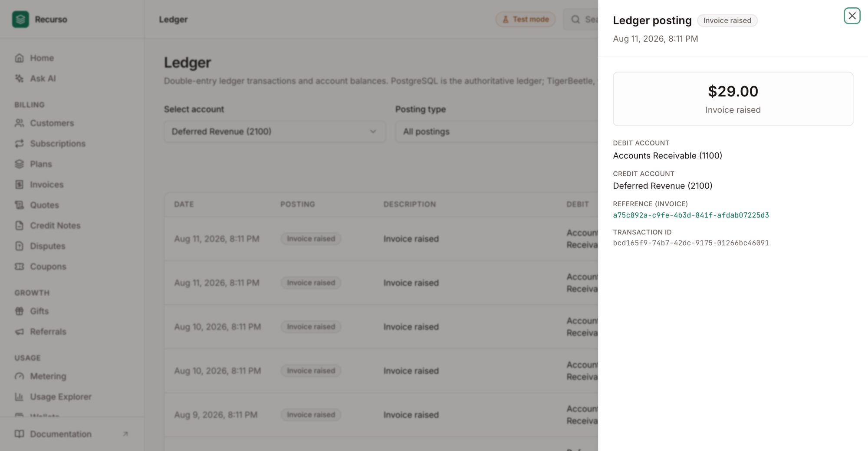Navigate to Subscriptions
The image size is (868, 451).
coord(72,144)
